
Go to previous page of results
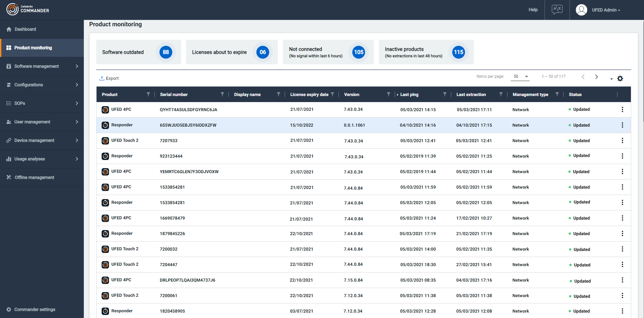click(x=583, y=77)
